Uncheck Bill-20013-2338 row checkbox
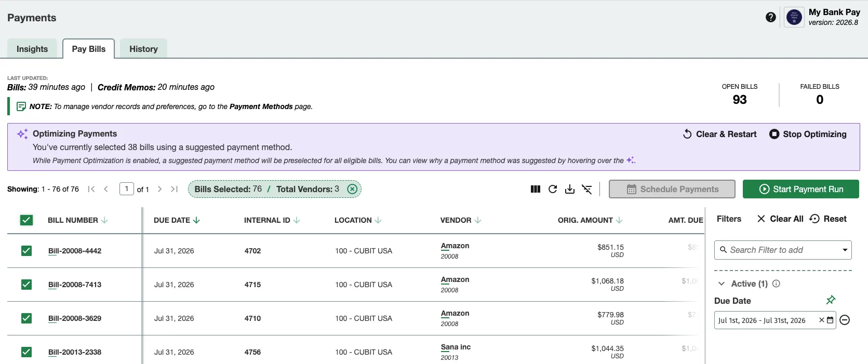868x364 pixels. click(26, 352)
